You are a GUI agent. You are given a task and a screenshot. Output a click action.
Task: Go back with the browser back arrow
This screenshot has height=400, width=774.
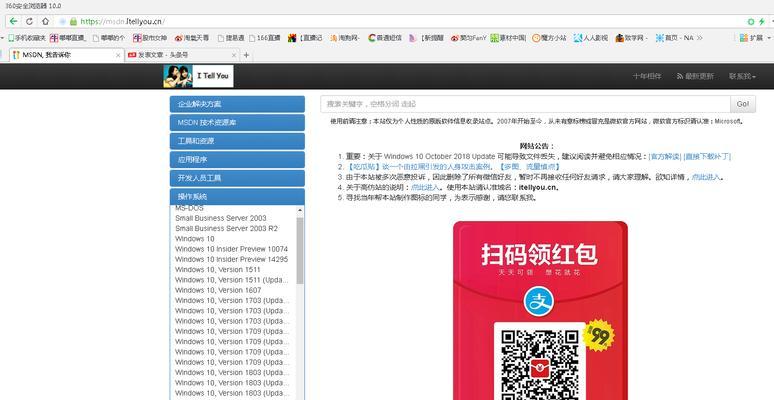point(13,21)
